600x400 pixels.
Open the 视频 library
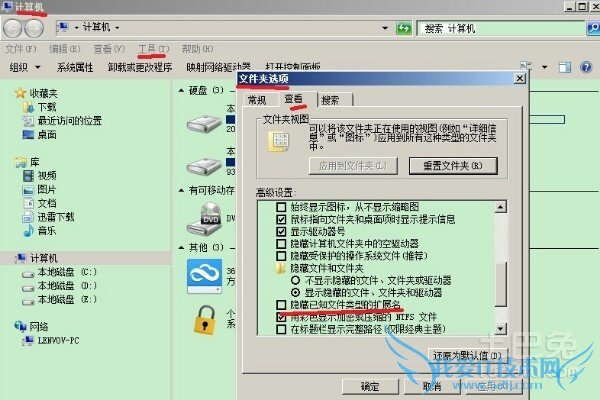click(x=40, y=176)
